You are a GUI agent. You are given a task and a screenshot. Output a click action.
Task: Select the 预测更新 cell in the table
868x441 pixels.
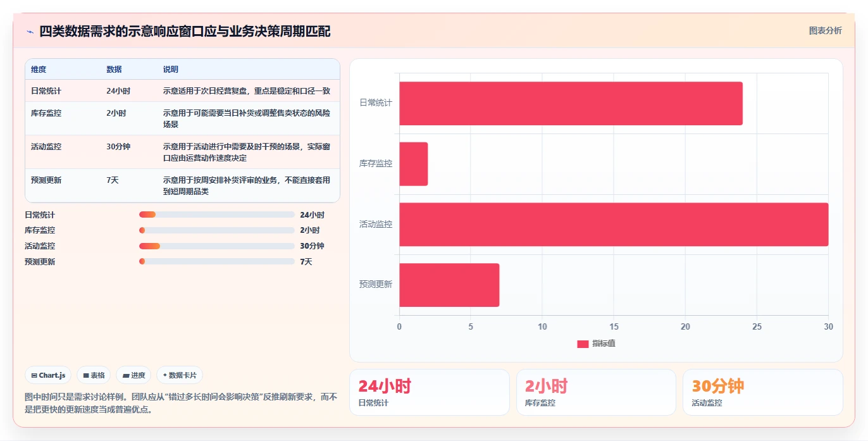[x=46, y=180]
